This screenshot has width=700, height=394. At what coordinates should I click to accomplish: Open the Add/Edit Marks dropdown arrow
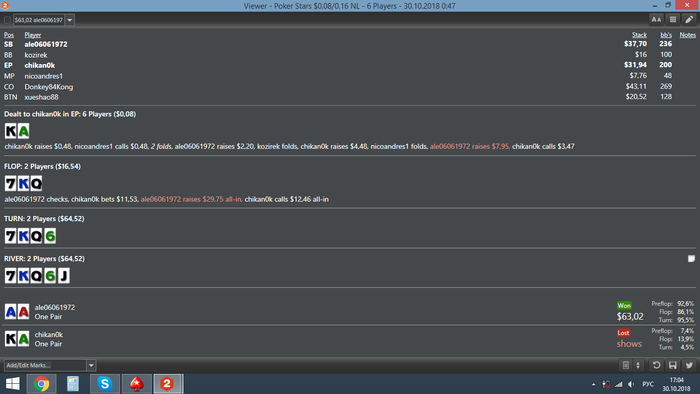(91, 365)
